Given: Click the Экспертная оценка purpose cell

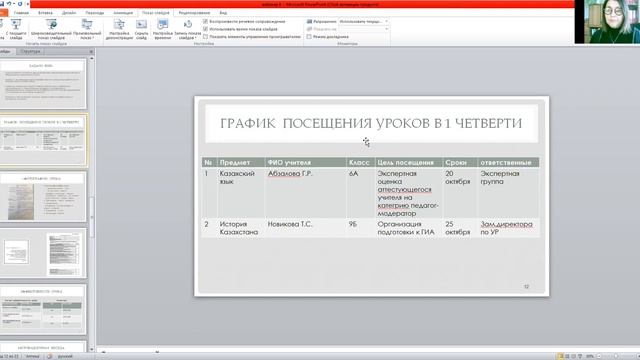Looking at the screenshot, I should coord(409,193).
